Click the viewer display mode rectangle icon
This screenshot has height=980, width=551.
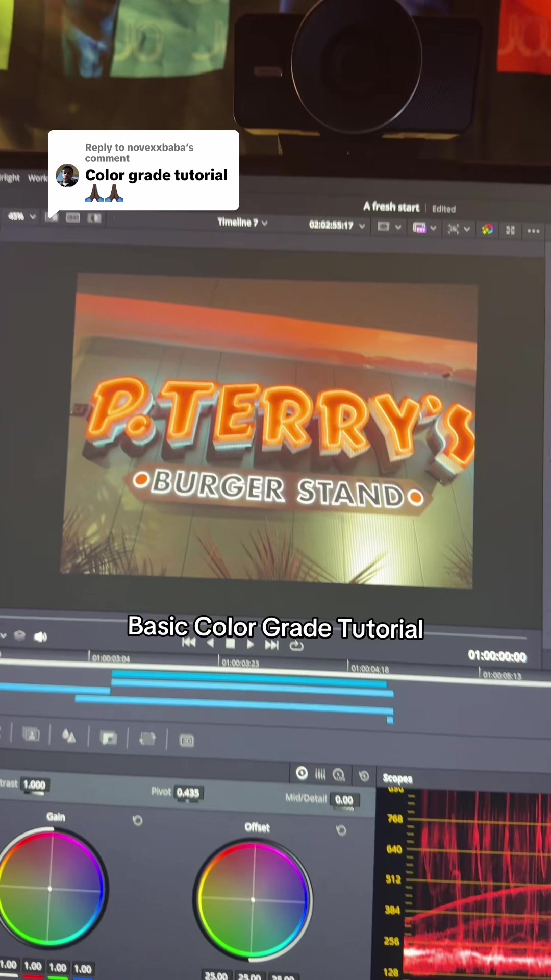coord(383,227)
